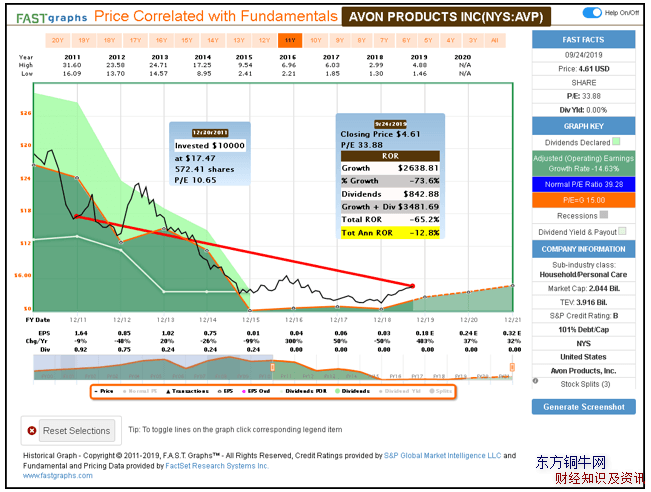651x492 pixels.
Task: Toggle the Dividends green dot legend item
Action: [x=352, y=391]
